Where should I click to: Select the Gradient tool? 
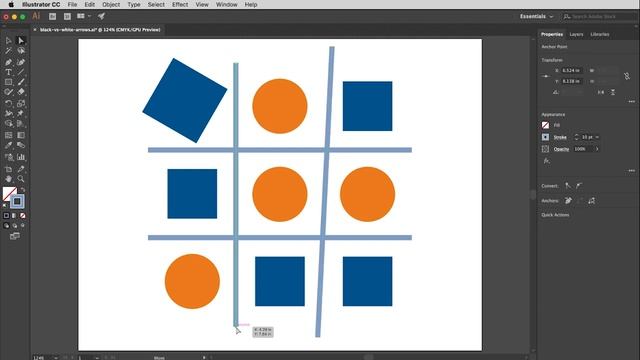pyautogui.click(x=21, y=135)
